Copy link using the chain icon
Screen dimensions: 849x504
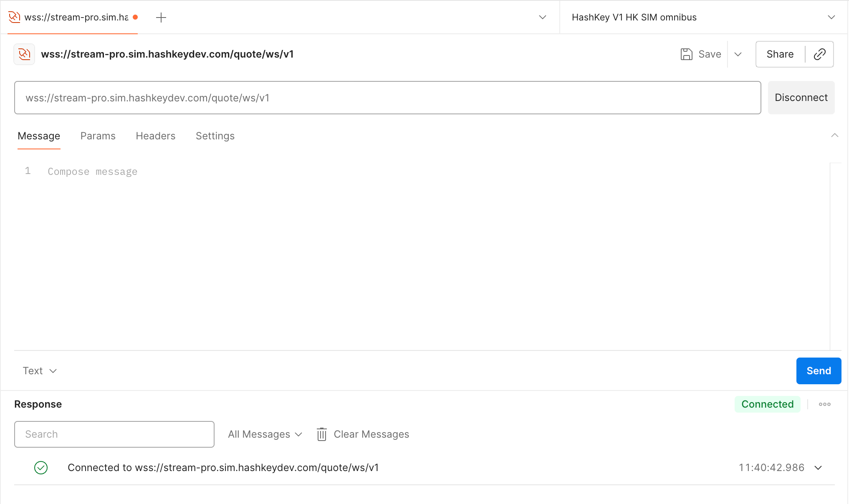coord(819,54)
